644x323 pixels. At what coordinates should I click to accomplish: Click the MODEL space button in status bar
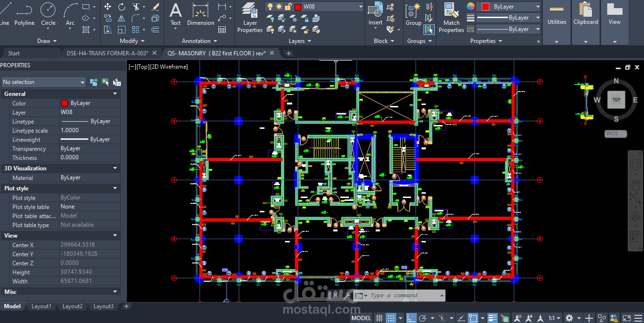361,318
